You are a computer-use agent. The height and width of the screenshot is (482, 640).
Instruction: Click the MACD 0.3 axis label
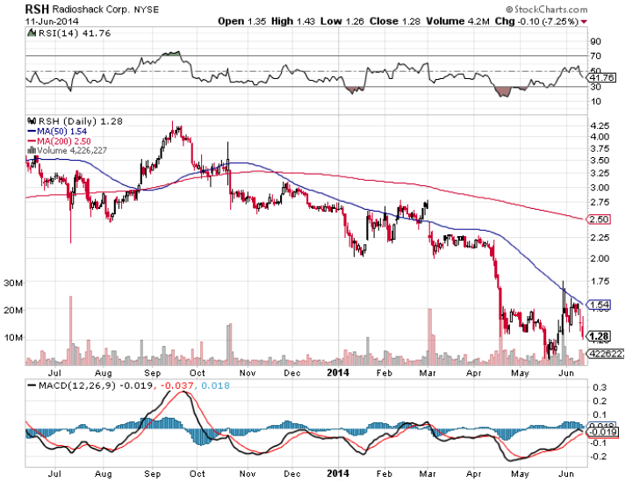tap(599, 387)
